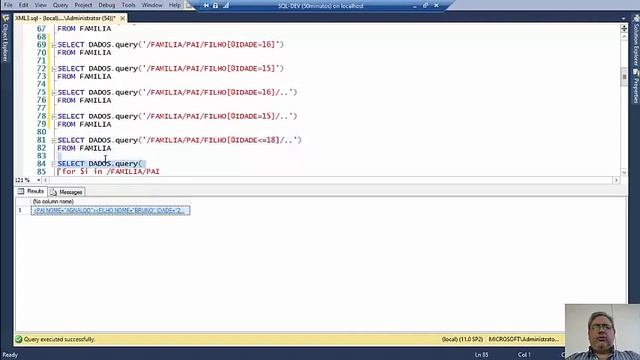Click the MICROSOFT\Administrato... login status
The image size is (640, 360).
coord(524,339)
